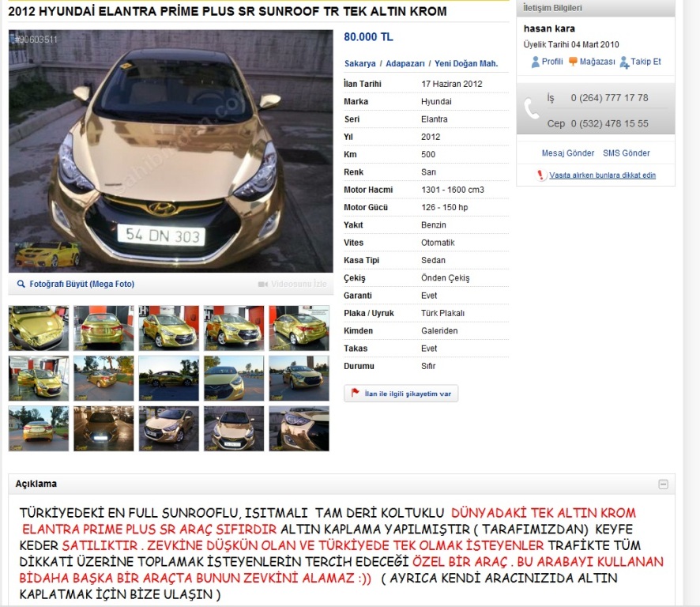Collapse the Açıklama section with minus button
This screenshot has height=607, width=700.
663,484
